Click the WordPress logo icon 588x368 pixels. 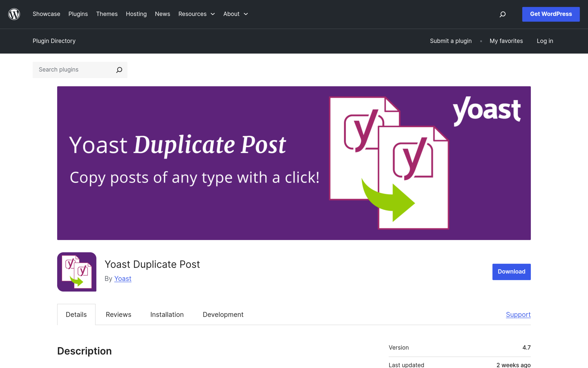14,14
